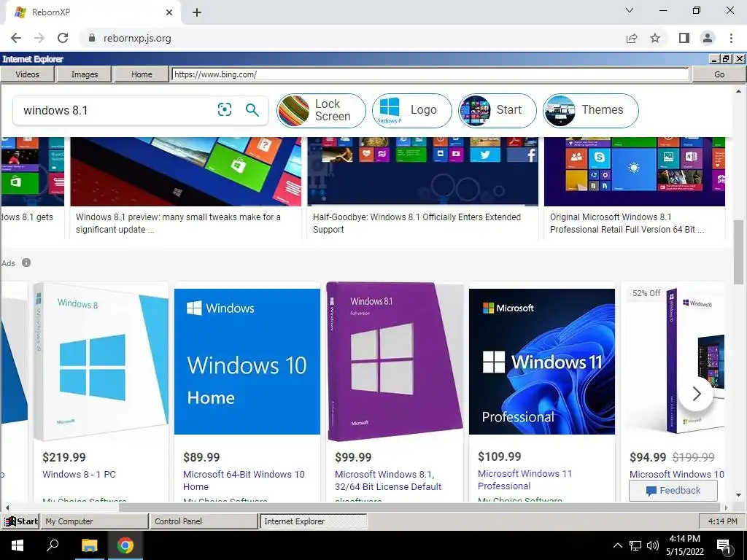747x560 pixels.
Task: Switch to Control Panel in XP taskbar
Action: (204, 521)
